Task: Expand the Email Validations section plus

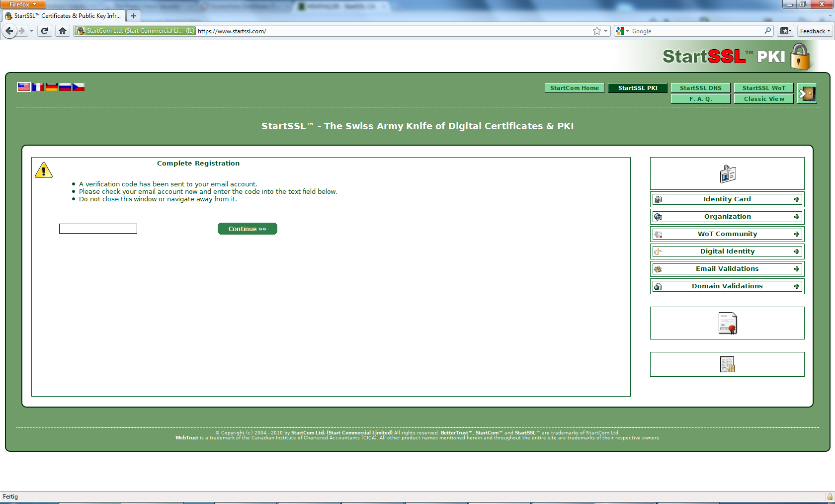Action: point(797,269)
